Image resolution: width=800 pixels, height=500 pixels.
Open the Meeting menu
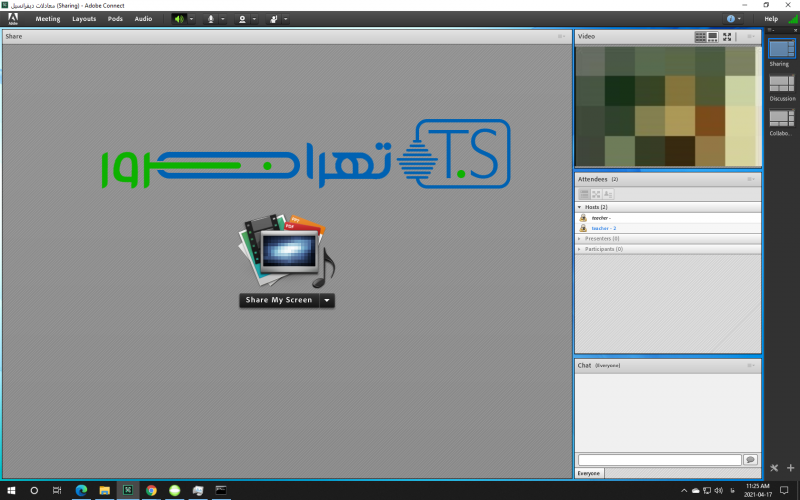pos(48,19)
